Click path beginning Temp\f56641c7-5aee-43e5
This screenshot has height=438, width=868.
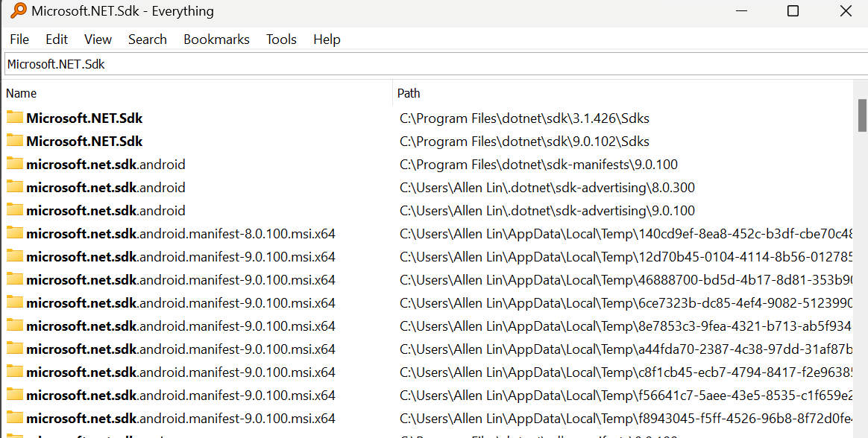626,396
